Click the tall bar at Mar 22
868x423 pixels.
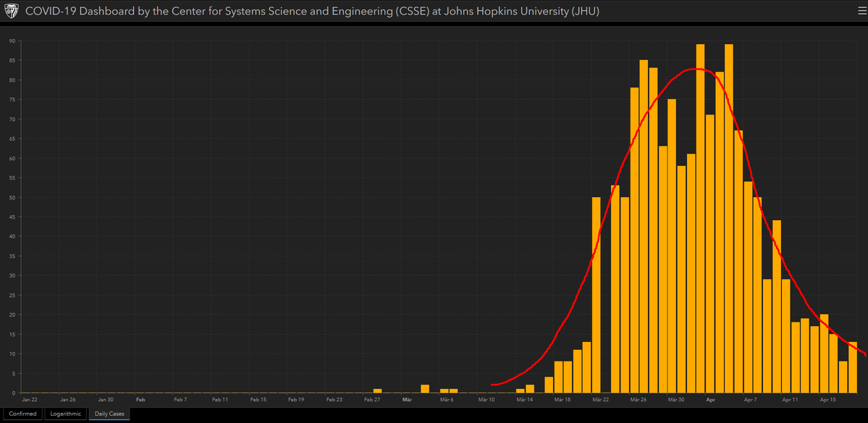pyautogui.click(x=597, y=295)
